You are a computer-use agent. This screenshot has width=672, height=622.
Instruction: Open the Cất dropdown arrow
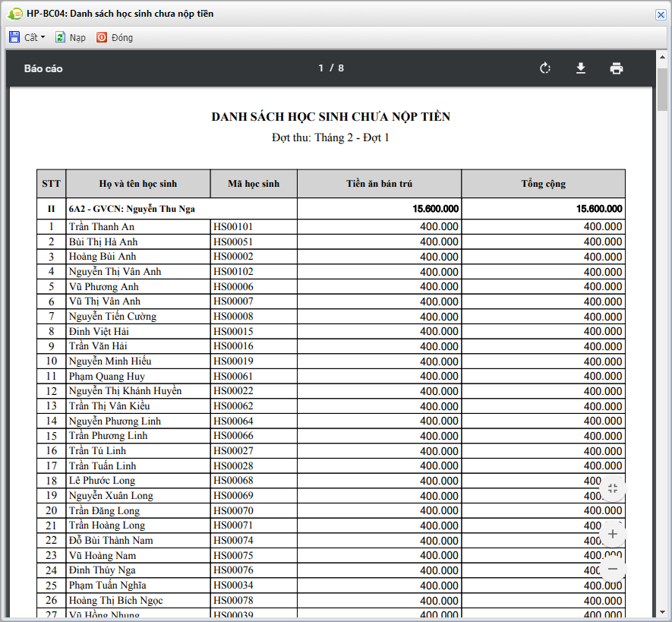click(x=43, y=37)
